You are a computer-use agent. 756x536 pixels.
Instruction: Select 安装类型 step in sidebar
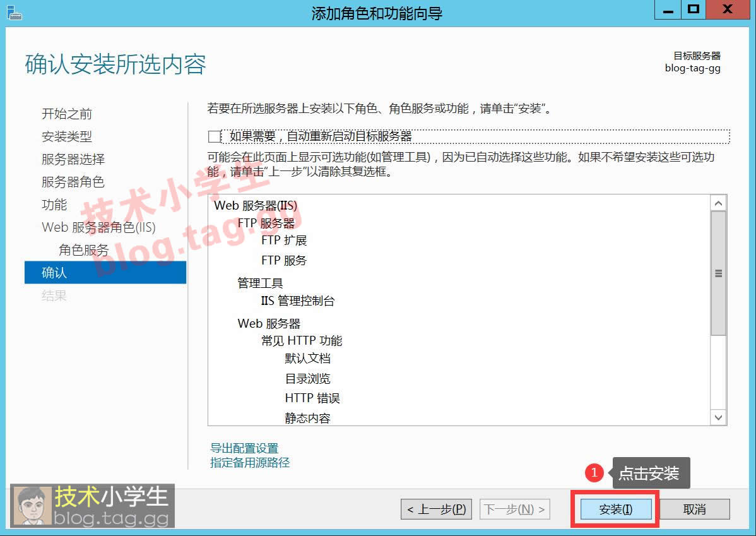[67, 136]
